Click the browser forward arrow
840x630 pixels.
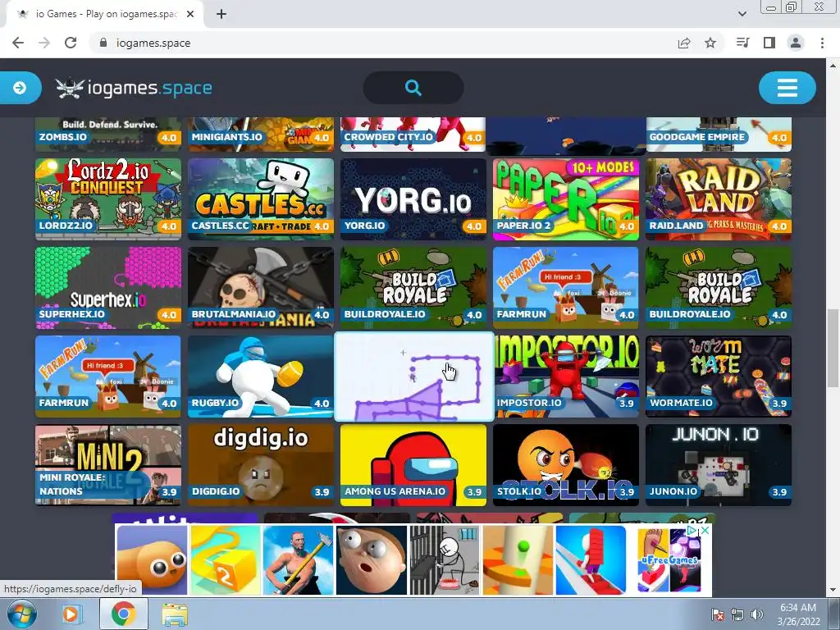44,43
